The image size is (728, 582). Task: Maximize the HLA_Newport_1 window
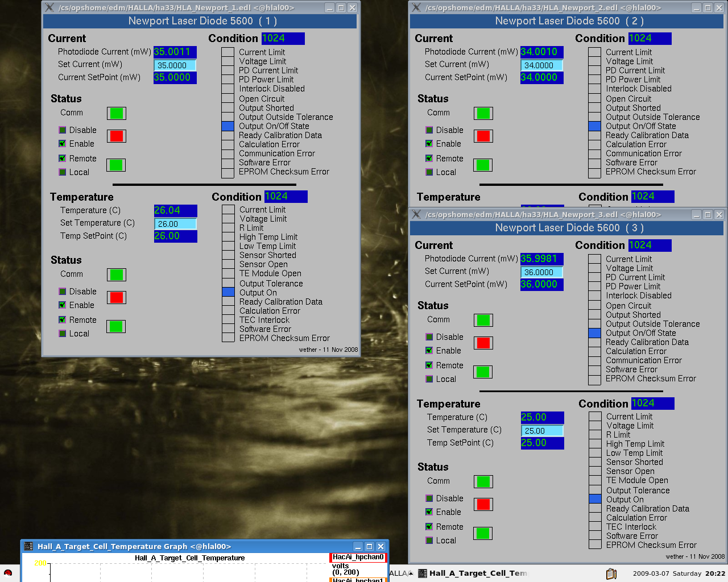pyautogui.click(x=341, y=7)
